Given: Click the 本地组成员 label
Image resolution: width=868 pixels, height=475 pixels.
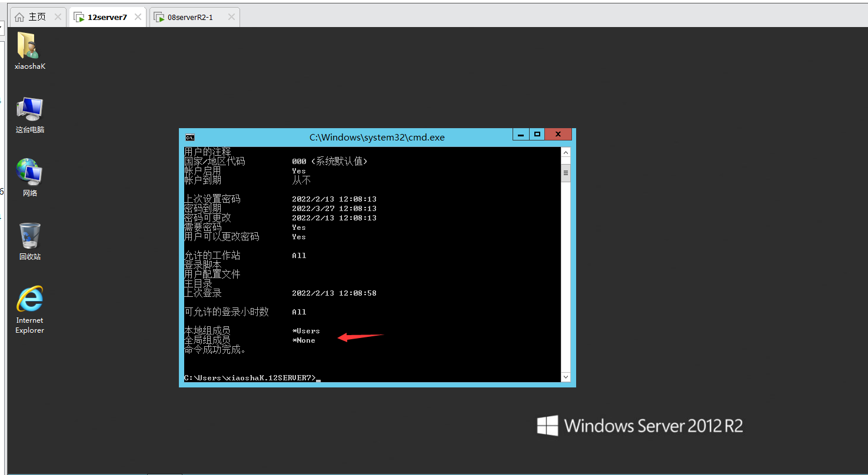Looking at the screenshot, I should point(207,331).
